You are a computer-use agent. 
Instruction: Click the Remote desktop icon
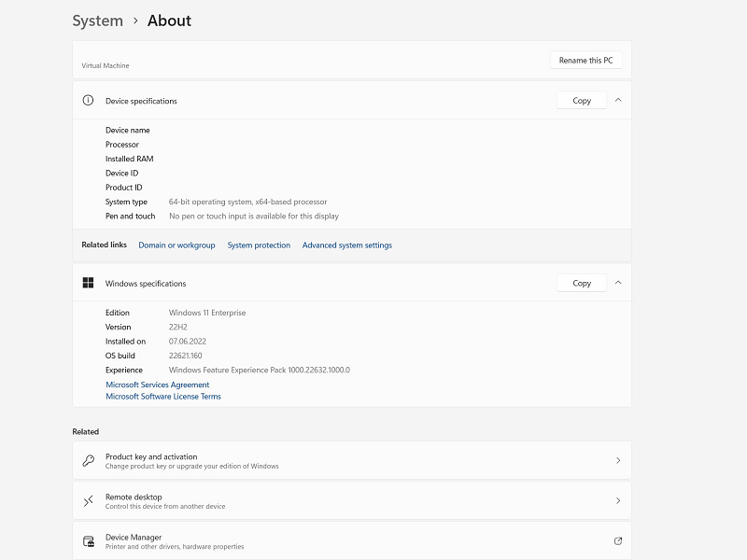[88, 501]
